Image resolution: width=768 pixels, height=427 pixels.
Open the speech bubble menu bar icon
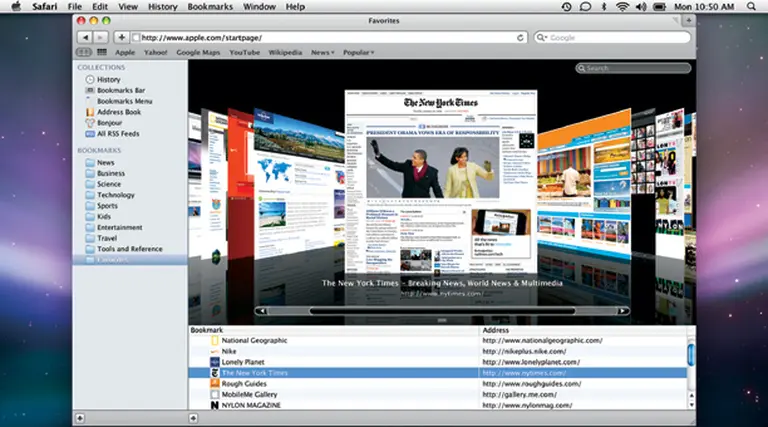585,7
